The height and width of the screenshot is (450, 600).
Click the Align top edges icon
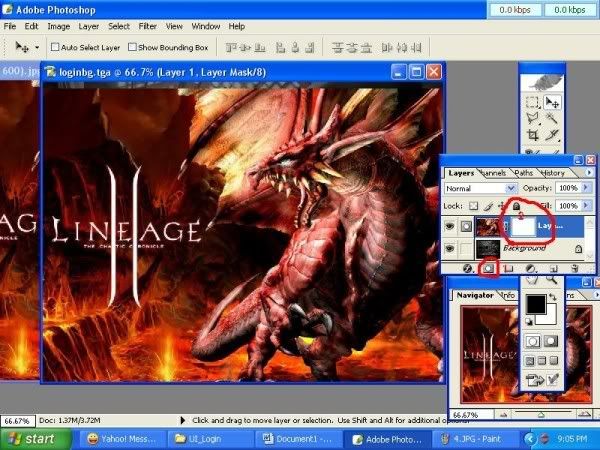point(231,48)
